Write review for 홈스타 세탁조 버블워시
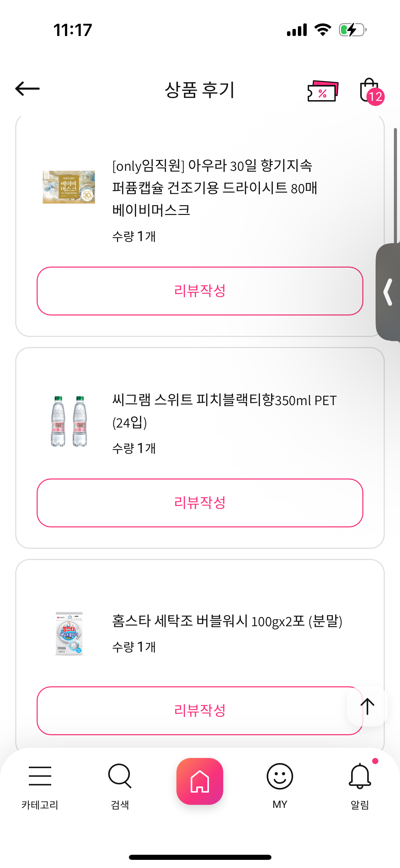Screen dimensions: 400x868 [x=190, y=711]
